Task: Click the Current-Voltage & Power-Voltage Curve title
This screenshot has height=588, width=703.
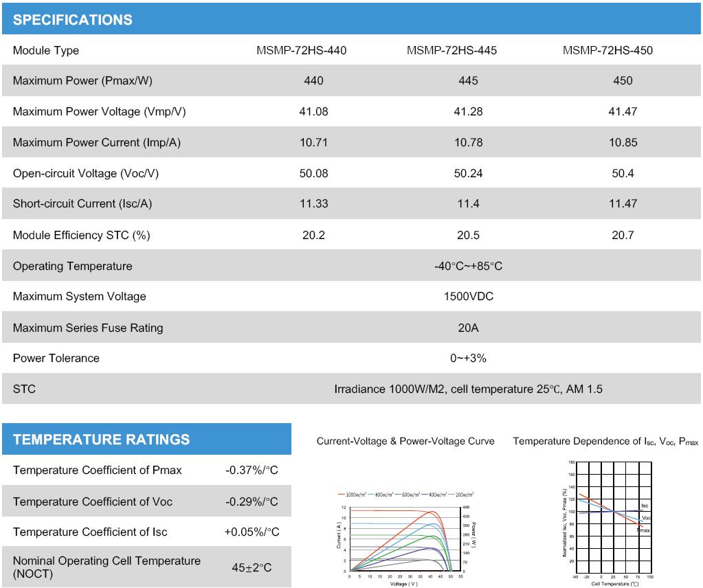Action: [x=405, y=441]
